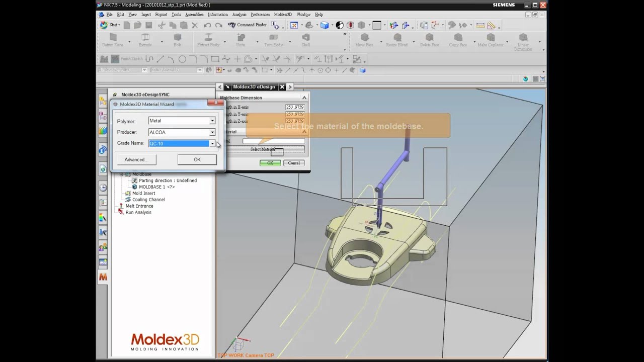The image size is (644, 362).
Task: Click the Copy Face tool
Action: (458, 40)
